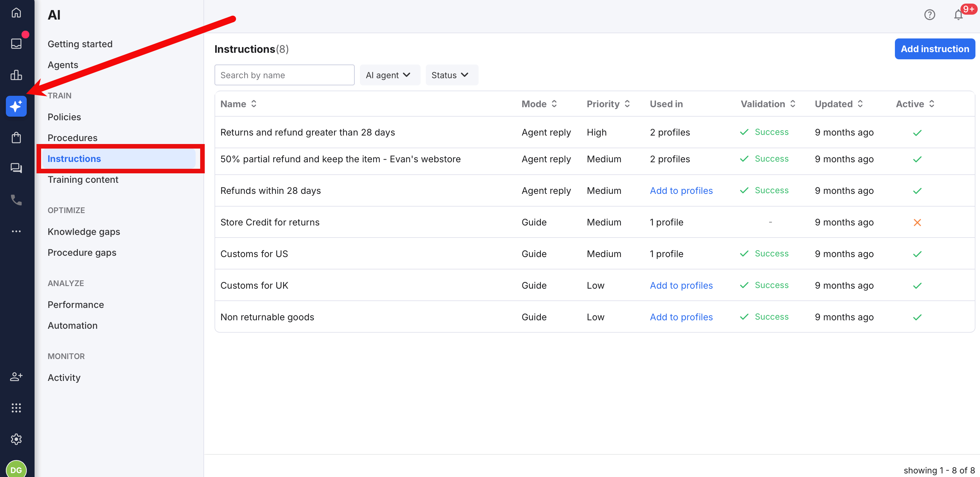Open 50% partial refund and keep the item instruction

pos(340,159)
